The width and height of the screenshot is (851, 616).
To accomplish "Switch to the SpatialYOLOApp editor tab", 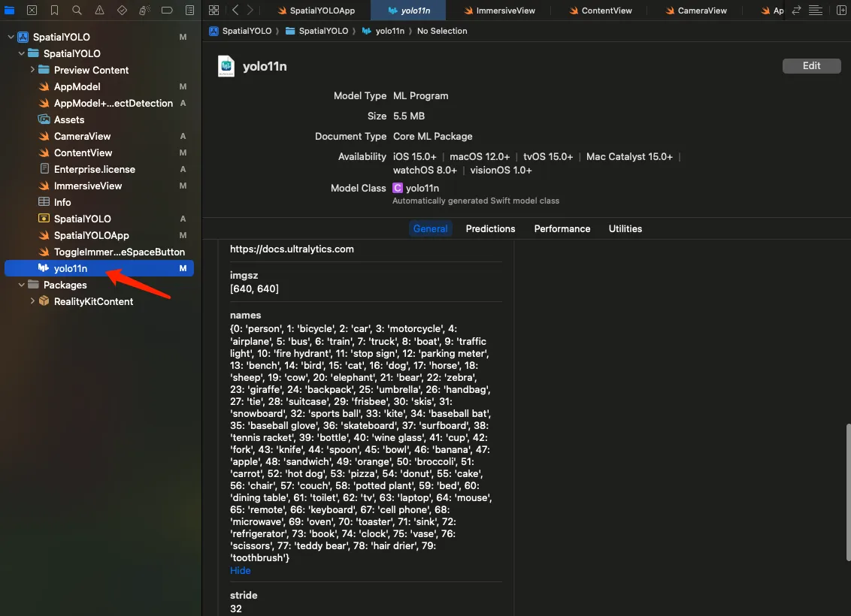I will [316, 11].
